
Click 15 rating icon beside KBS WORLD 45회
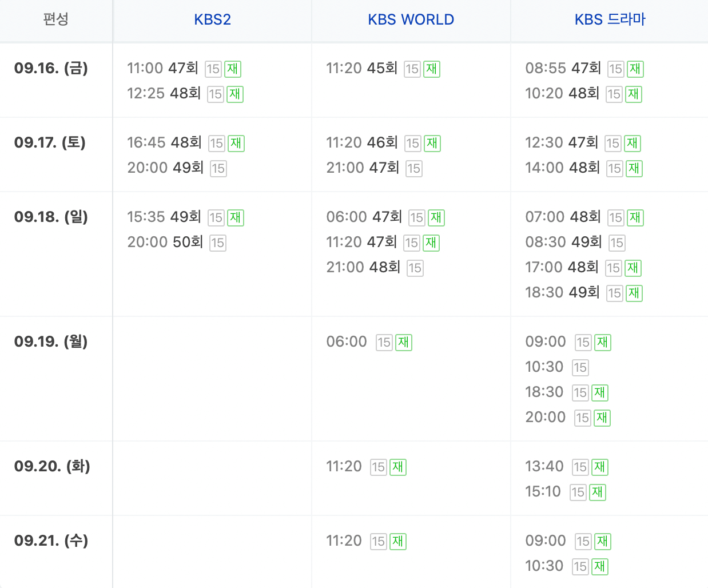point(412,69)
